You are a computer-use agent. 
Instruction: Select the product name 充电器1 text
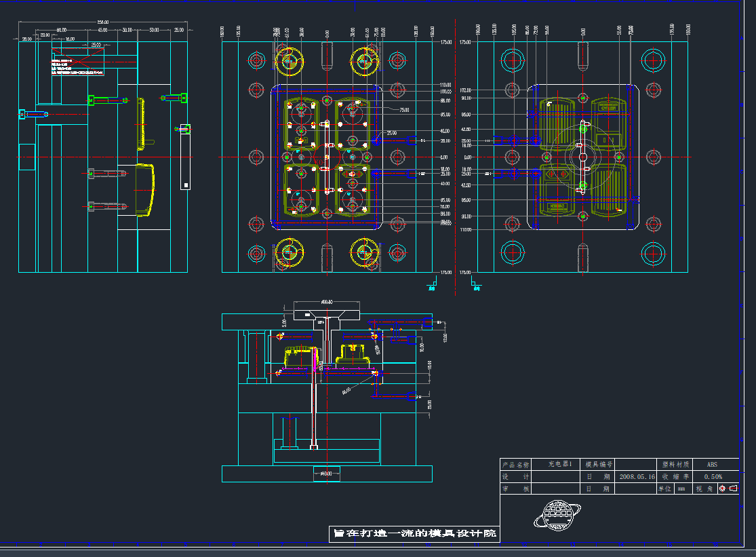click(x=560, y=465)
